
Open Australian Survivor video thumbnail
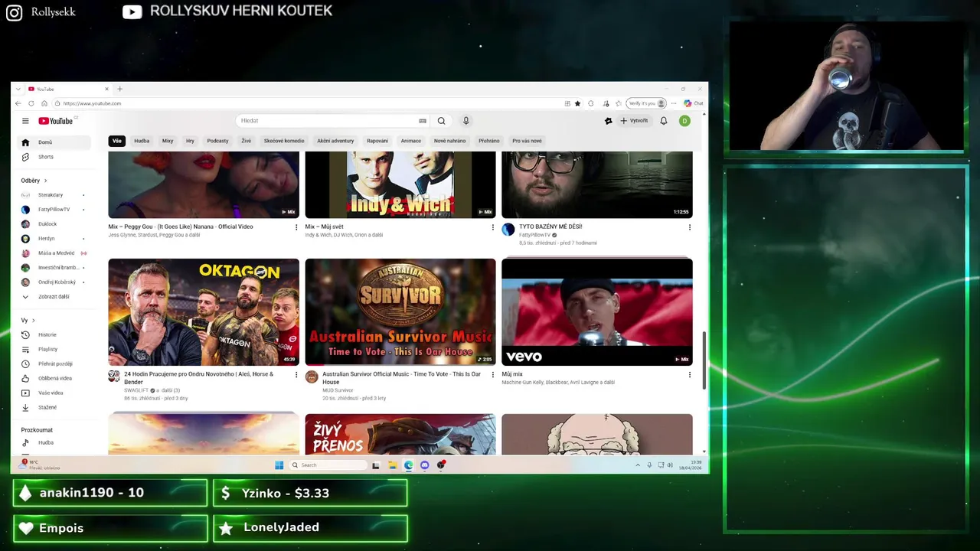pos(400,311)
